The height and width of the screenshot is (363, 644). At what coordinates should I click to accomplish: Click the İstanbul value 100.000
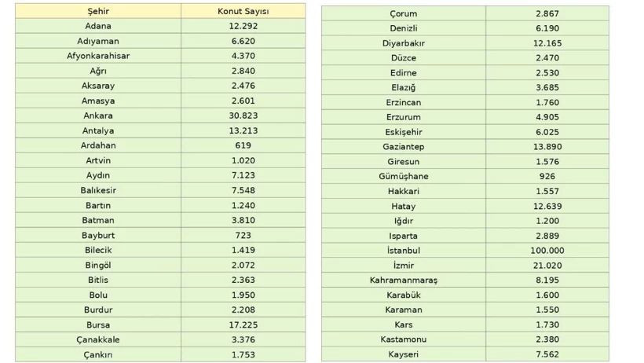(547, 250)
